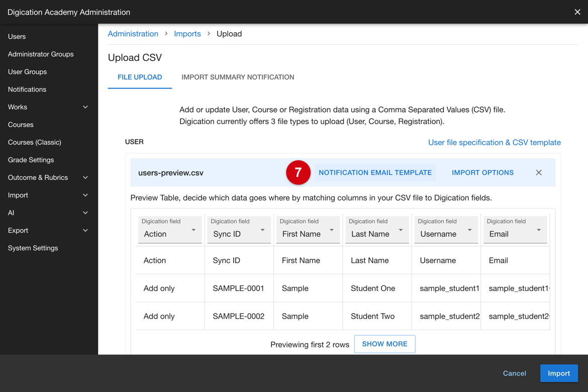Open the First Name Digication field dropdown
Viewport: 588px width, 392px height.
[308, 230]
